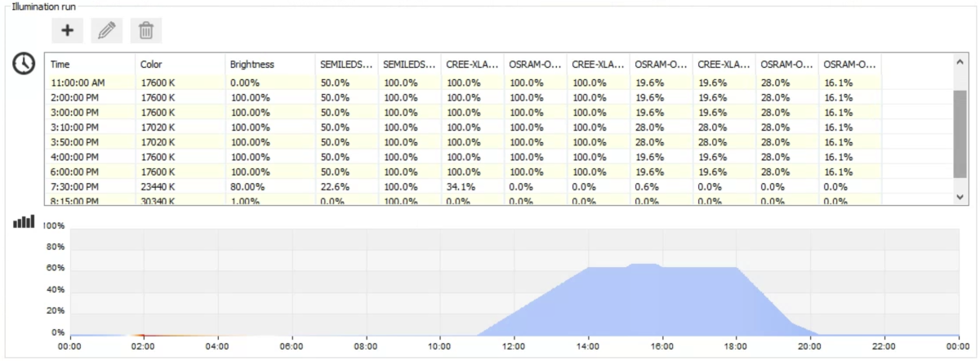Click the clock icon beside the table
The image size is (980, 361).
(24, 63)
